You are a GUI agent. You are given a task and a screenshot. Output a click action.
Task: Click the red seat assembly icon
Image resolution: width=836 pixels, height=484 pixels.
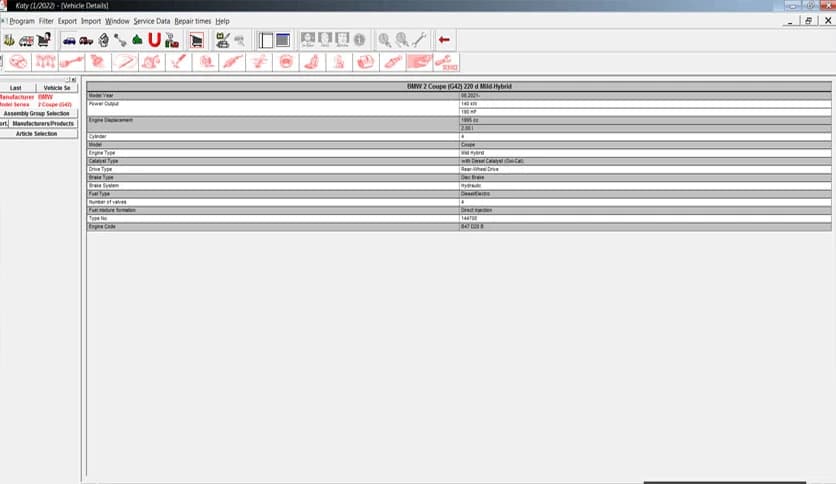click(x=312, y=62)
